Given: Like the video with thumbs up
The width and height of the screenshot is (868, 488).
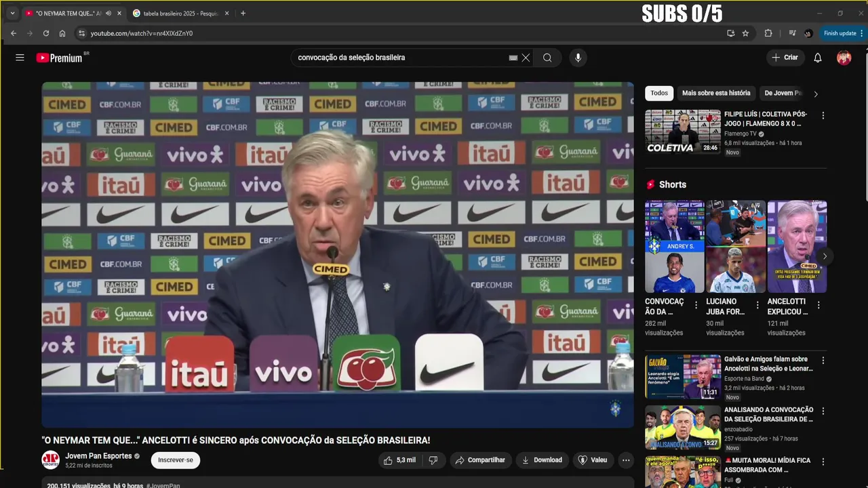Looking at the screenshot, I should (x=399, y=460).
